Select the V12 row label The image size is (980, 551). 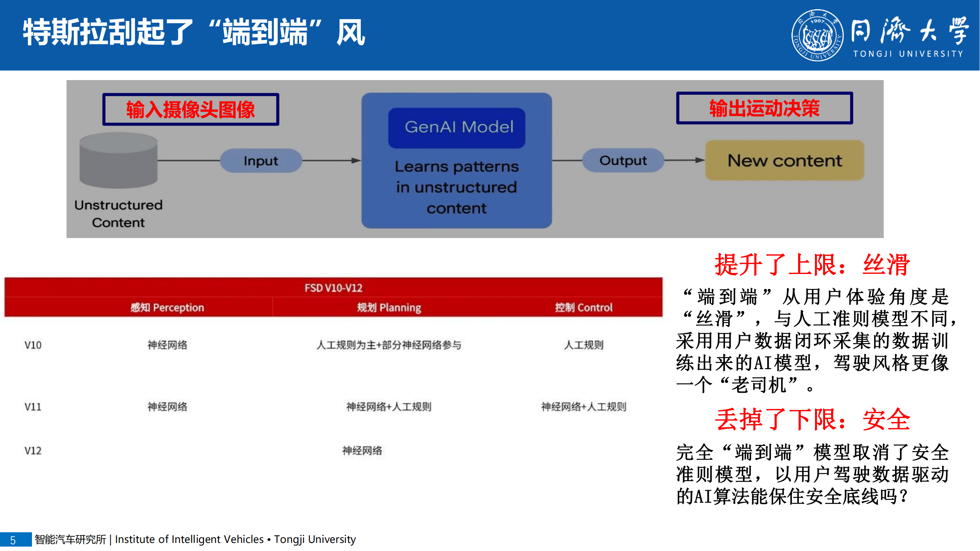coord(33,451)
